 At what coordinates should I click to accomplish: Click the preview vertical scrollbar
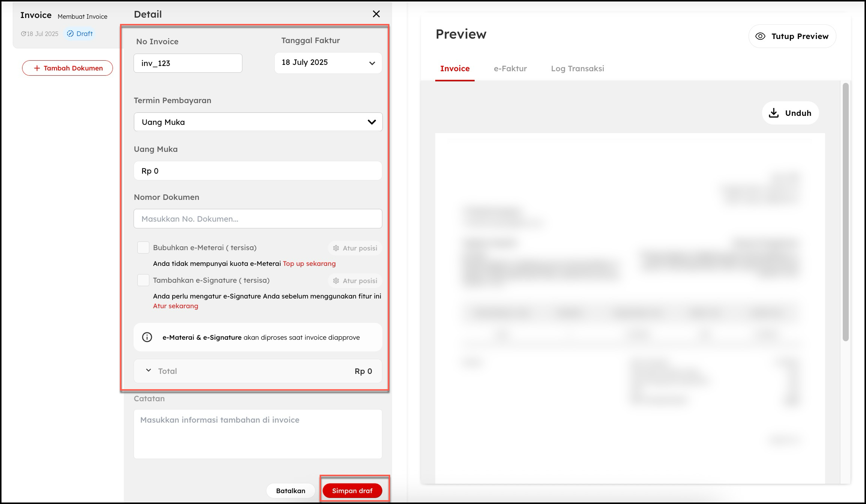[x=845, y=212]
